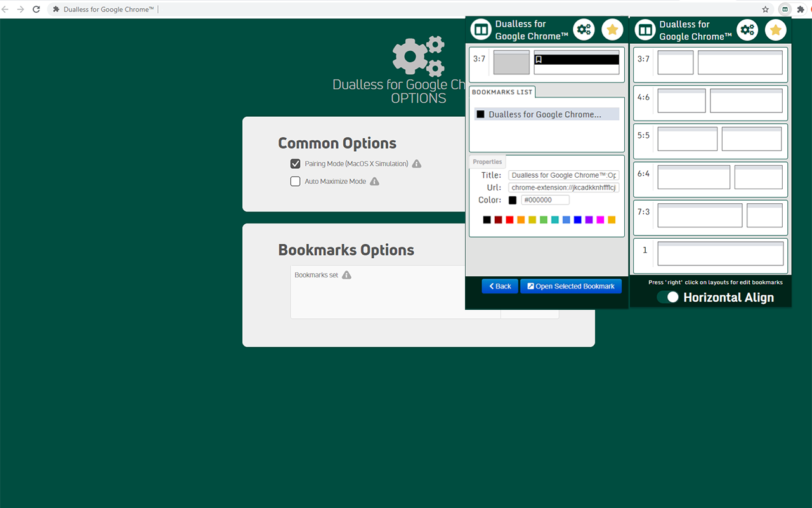This screenshot has height=508, width=812.
Task: Click the large gears logo on Options page
Action: tap(418, 56)
